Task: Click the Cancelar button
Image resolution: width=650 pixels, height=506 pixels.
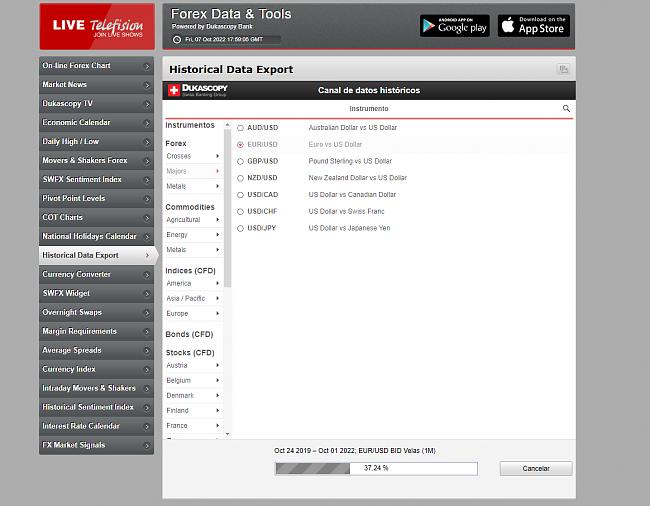Action: (536, 469)
